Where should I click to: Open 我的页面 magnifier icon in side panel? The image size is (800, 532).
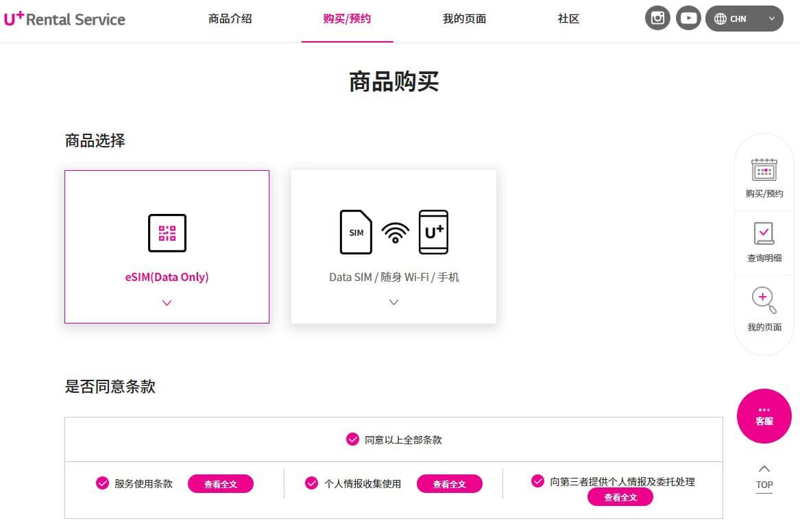[764, 300]
